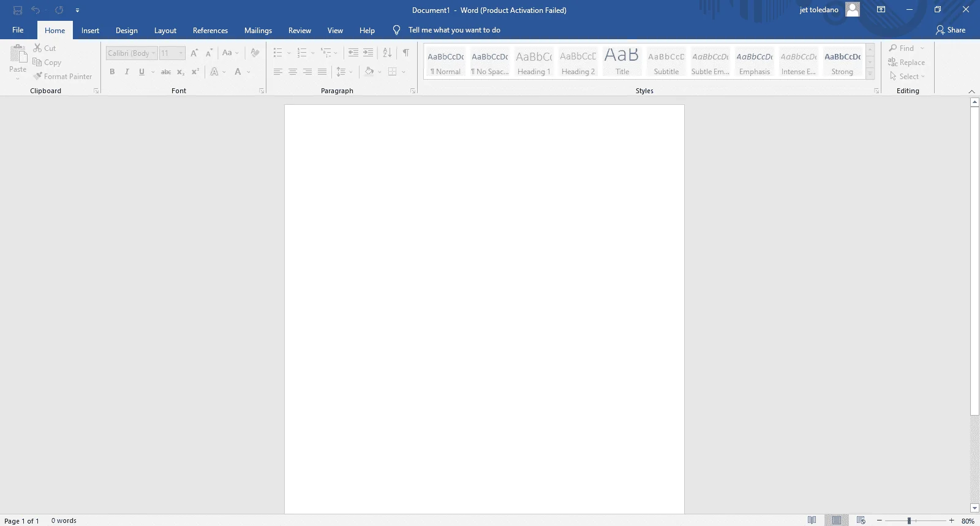This screenshot has width=980, height=526.
Task: Toggle show paragraph marks
Action: [x=405, y=53]
